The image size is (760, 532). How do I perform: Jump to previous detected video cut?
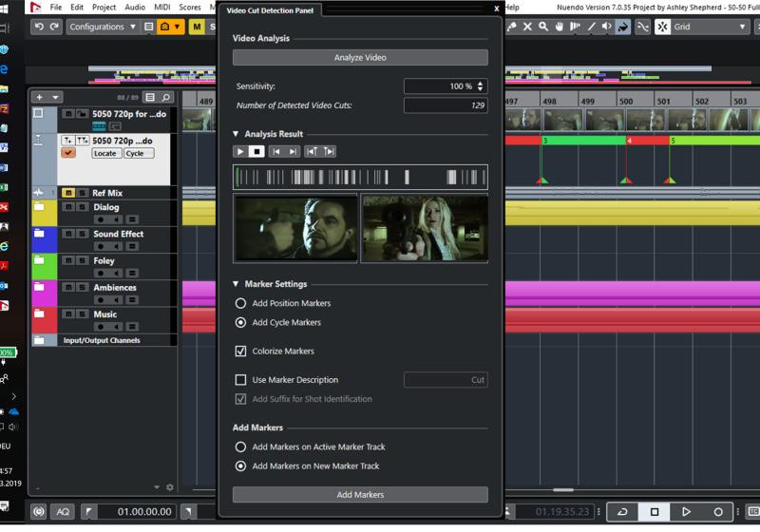tap(275, 151)
